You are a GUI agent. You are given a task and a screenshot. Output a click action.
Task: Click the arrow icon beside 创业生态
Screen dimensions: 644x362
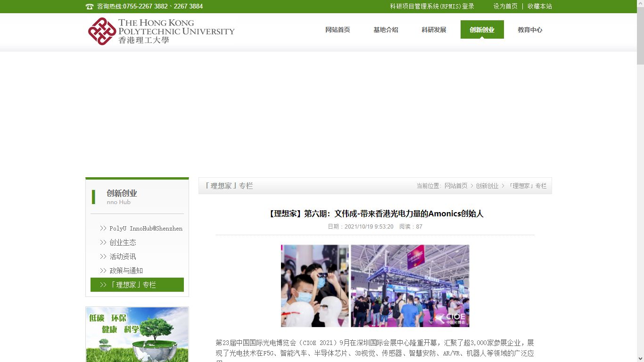click(103, 242)
